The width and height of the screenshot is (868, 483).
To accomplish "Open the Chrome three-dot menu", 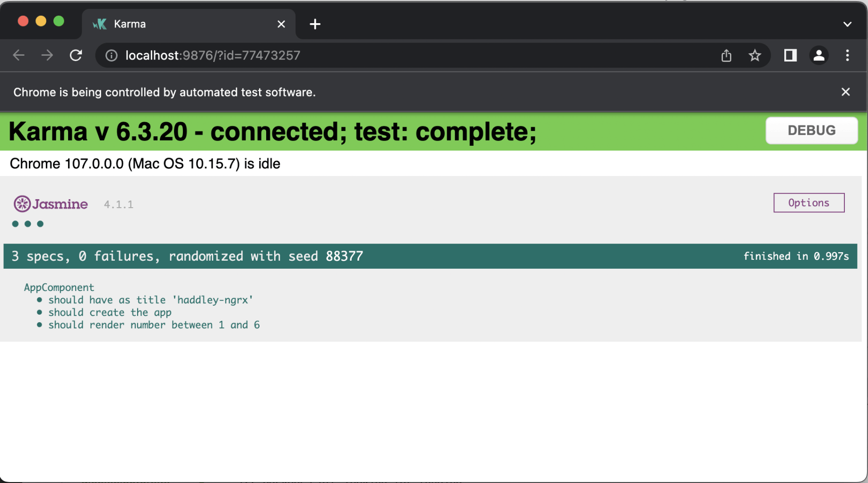I will coord(847,55).
